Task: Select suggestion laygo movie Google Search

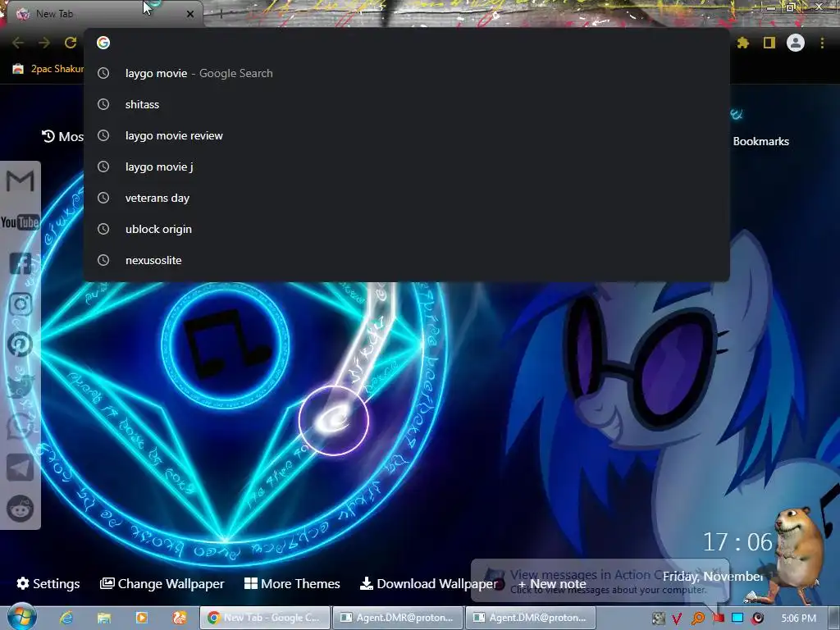Action: (407, 73)
